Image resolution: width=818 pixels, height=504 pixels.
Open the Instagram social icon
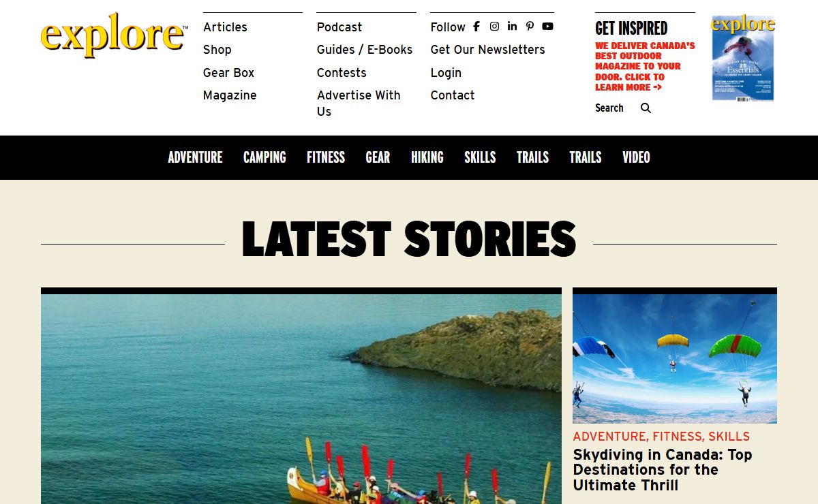tap(494, 27)
